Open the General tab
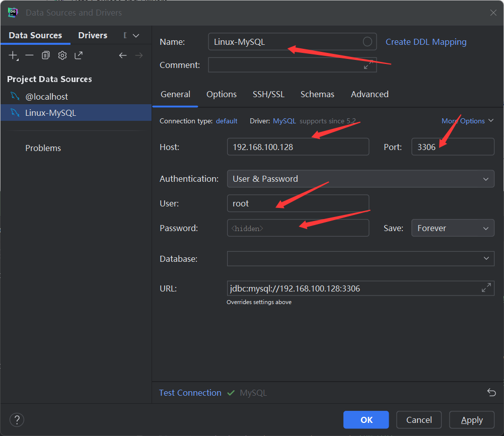 pos(176,94)
